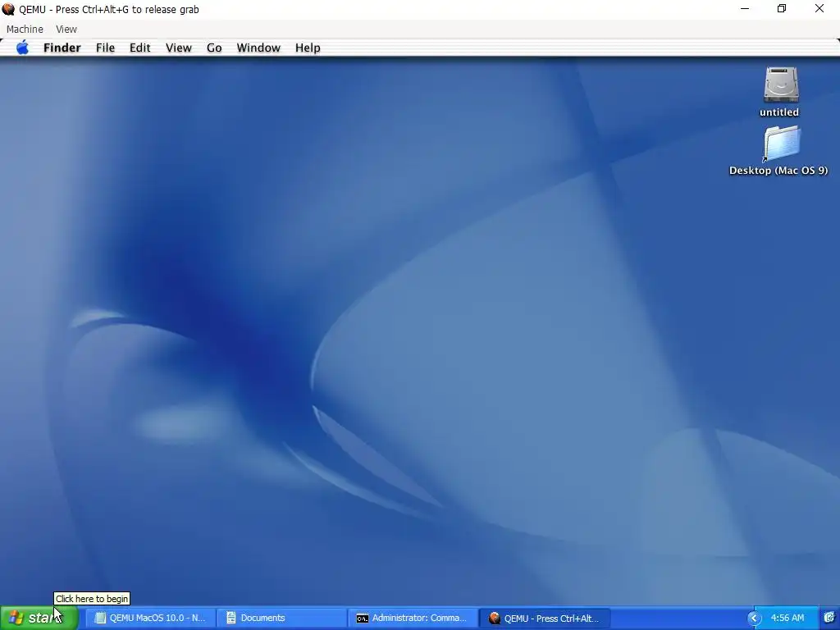840x630 pixels.
Task: Restore down the QEMU window
Action: pyautogui.click(x=782, y=9)
